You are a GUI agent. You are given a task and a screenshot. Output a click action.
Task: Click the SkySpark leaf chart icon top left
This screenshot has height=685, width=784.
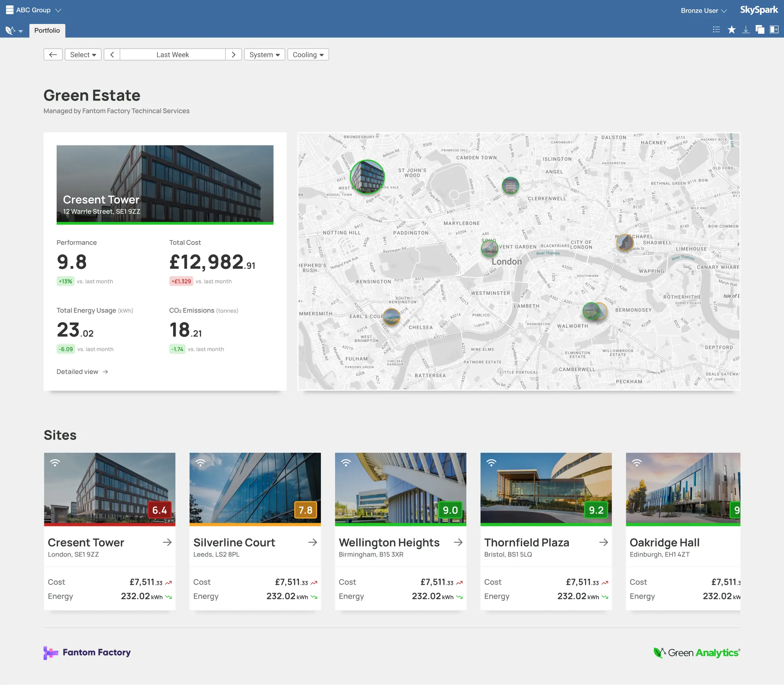pyautogui.click(x=10, y=30)
